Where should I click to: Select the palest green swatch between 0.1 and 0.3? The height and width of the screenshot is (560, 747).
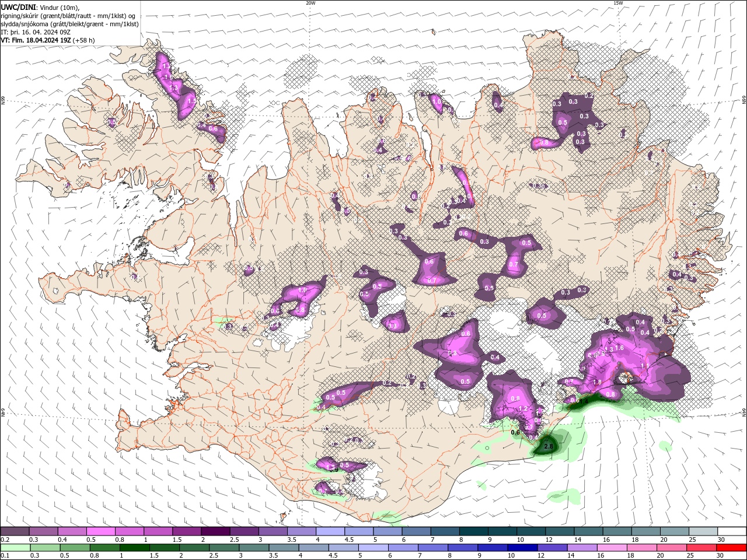(x=15, y=548)
